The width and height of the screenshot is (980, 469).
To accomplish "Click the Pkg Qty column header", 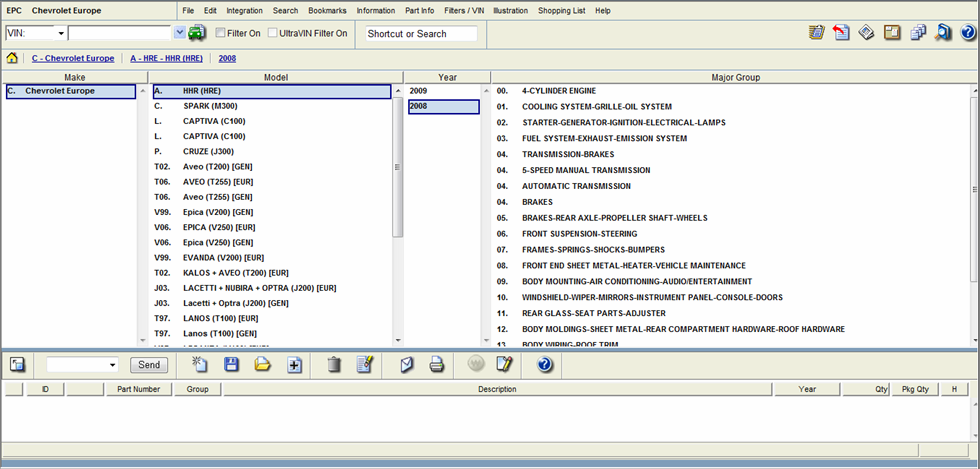I will tap(916, 389).
